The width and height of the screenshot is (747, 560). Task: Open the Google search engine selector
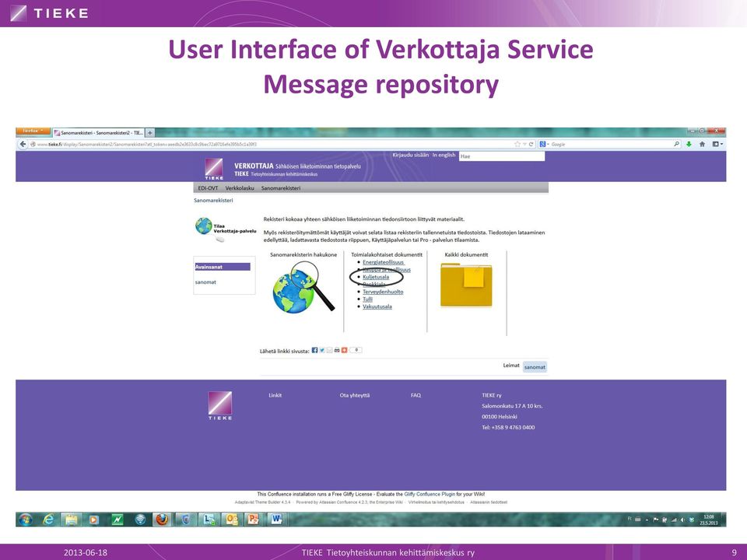click(x=544, y=144)
